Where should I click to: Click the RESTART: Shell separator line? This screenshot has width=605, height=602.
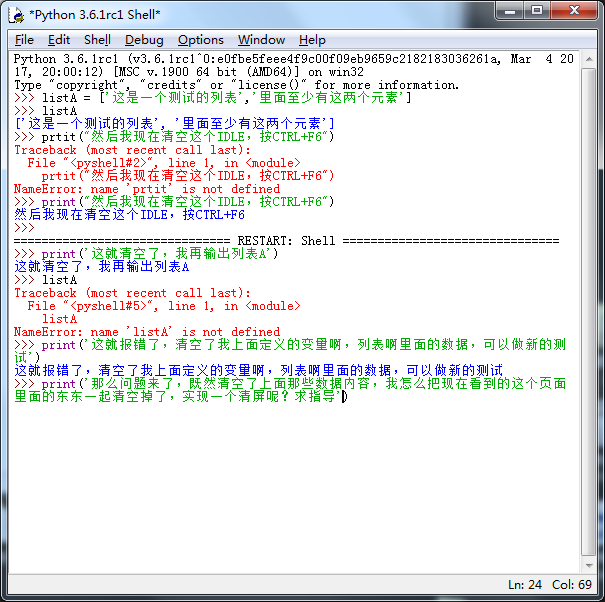coord(286,241)
